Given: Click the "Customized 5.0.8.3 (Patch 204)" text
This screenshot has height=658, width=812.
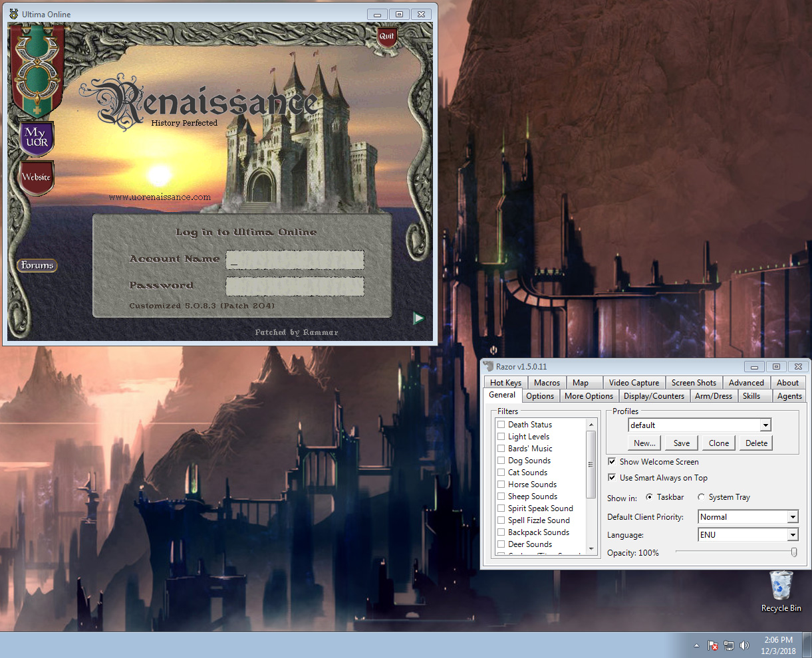Looking at the screenshot, I should (x=202, y=306).
